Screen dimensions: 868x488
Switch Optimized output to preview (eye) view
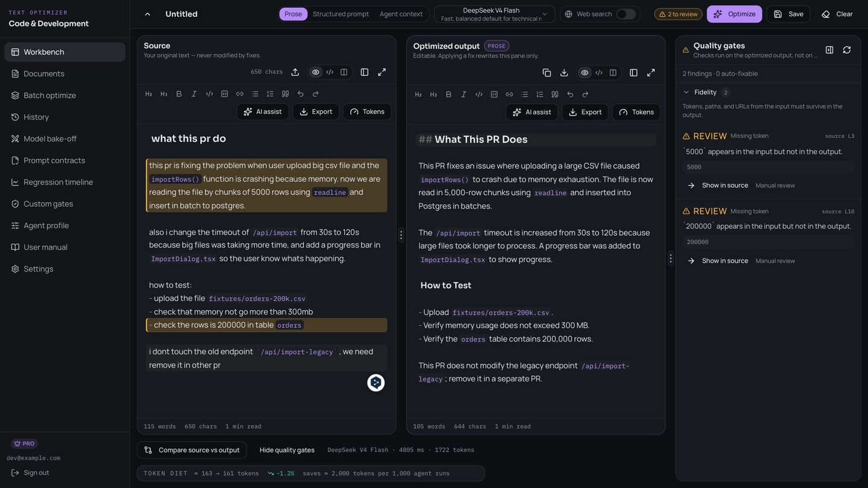coord(585,72)
